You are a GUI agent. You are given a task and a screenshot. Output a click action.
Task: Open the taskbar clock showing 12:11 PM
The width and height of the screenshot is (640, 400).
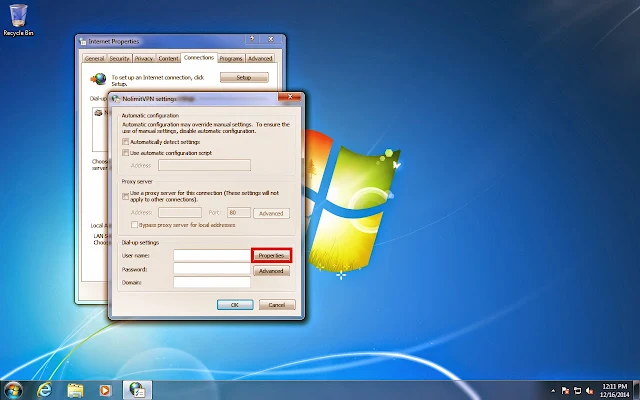coord(614,391)
